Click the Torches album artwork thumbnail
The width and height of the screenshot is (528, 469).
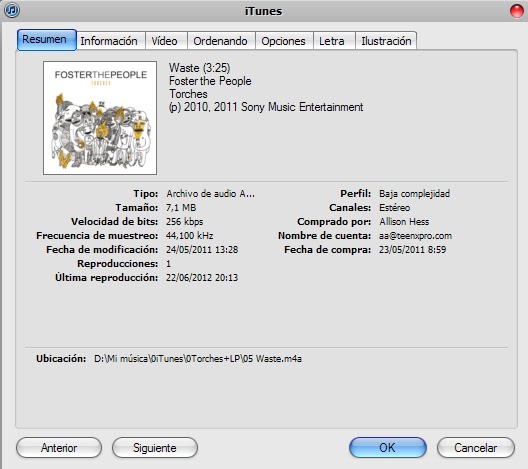pyautogui.click(x=100, y=118)
